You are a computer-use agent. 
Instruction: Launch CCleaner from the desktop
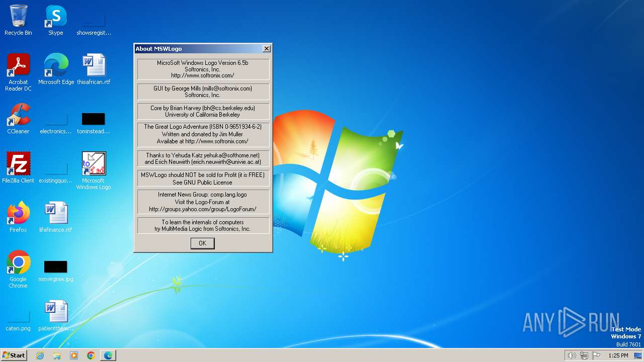click(x=18, y=118)
